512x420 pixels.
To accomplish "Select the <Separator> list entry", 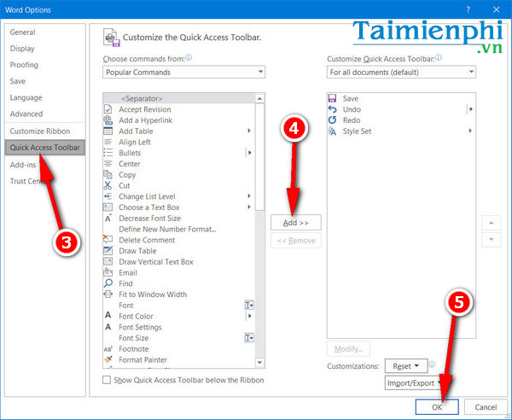I will coord(178,98).
